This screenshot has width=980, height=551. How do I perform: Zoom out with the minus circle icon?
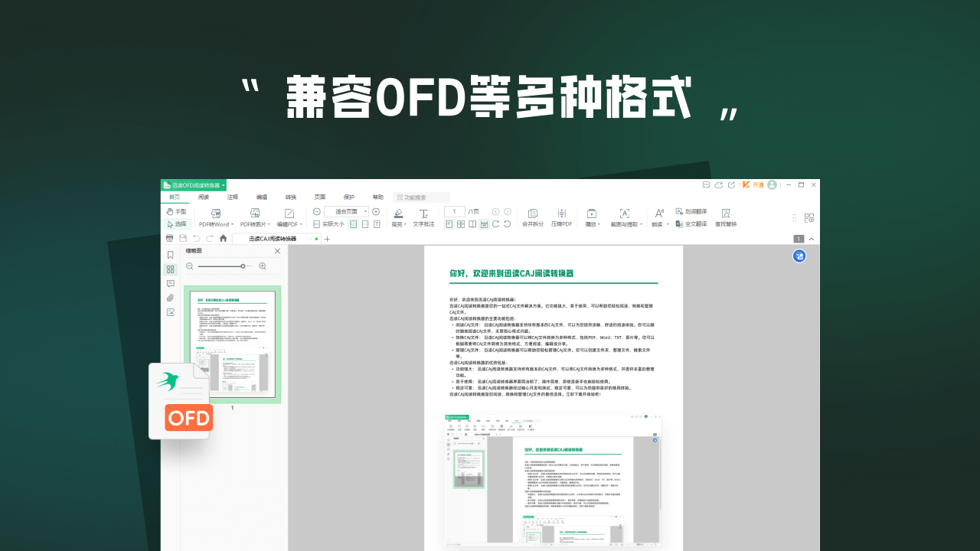tap(316, 212)
